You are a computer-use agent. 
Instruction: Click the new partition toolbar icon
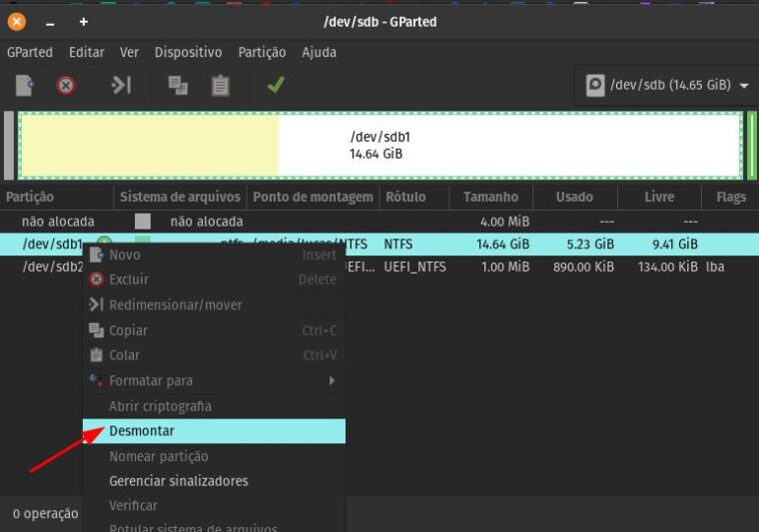coord(25,86)
